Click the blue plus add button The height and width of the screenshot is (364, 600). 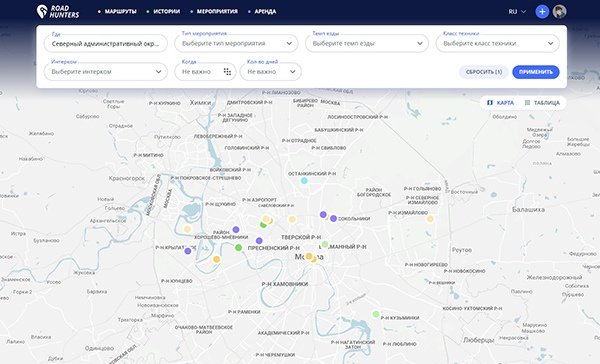click(x=542, y=11)
